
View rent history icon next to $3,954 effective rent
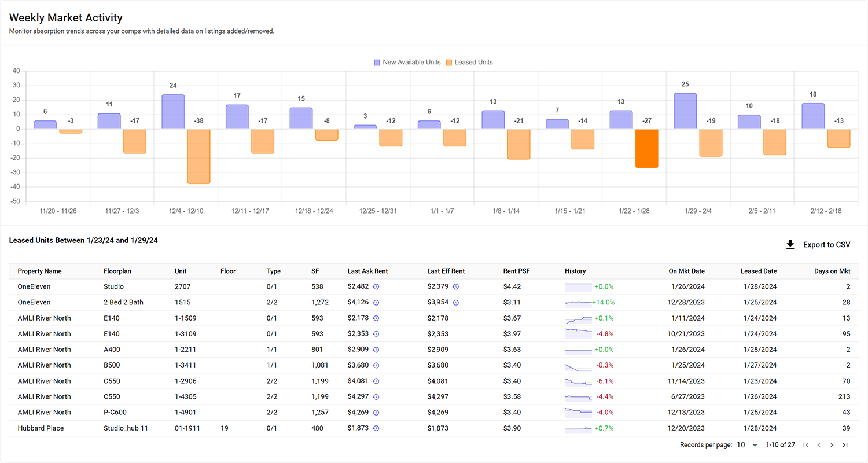point(457,302)
